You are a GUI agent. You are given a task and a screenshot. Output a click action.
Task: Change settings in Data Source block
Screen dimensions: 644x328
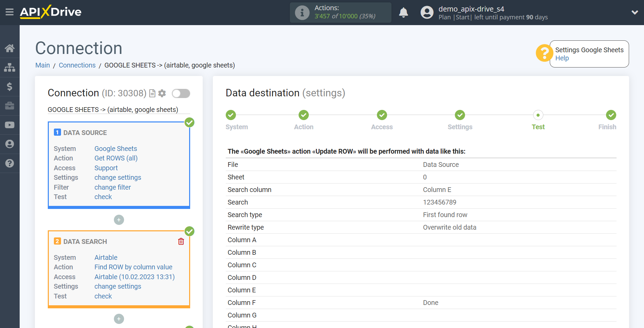pos(118,177)
